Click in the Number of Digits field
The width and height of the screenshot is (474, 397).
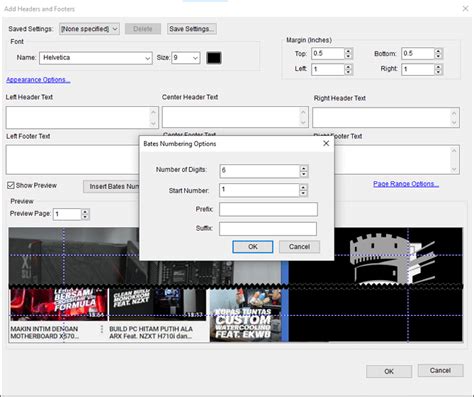click(259, 171)
